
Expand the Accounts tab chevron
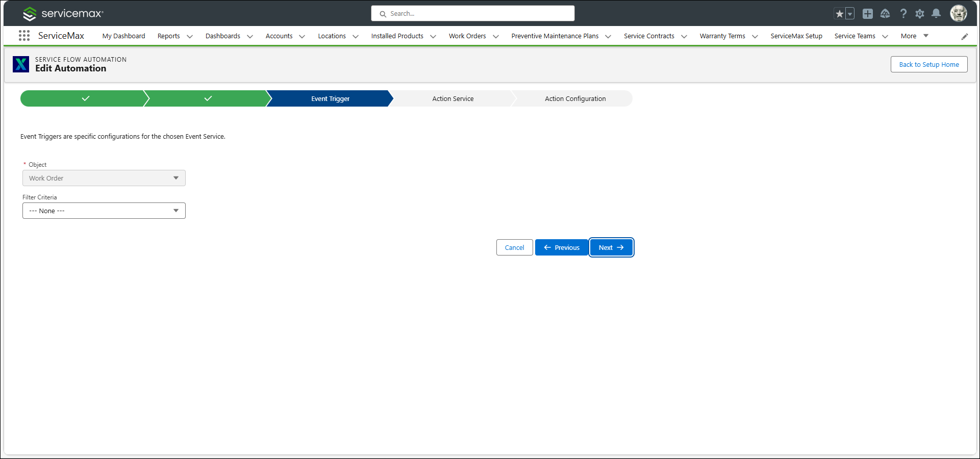coord(302,36)
